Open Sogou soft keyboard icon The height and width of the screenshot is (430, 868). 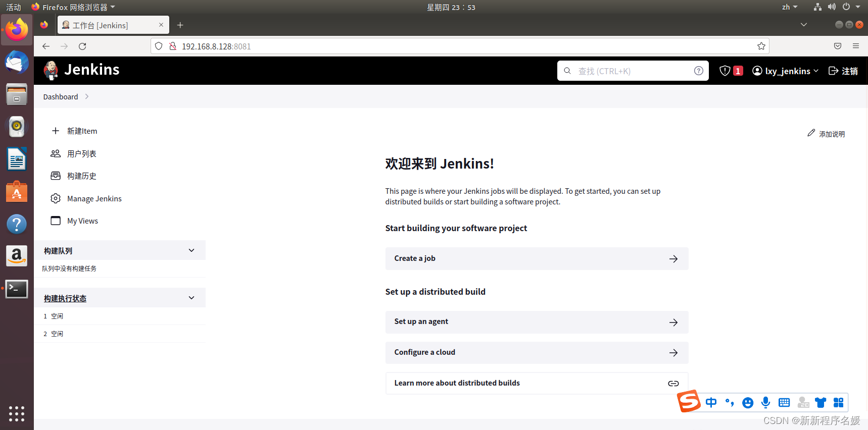point(784,402)
